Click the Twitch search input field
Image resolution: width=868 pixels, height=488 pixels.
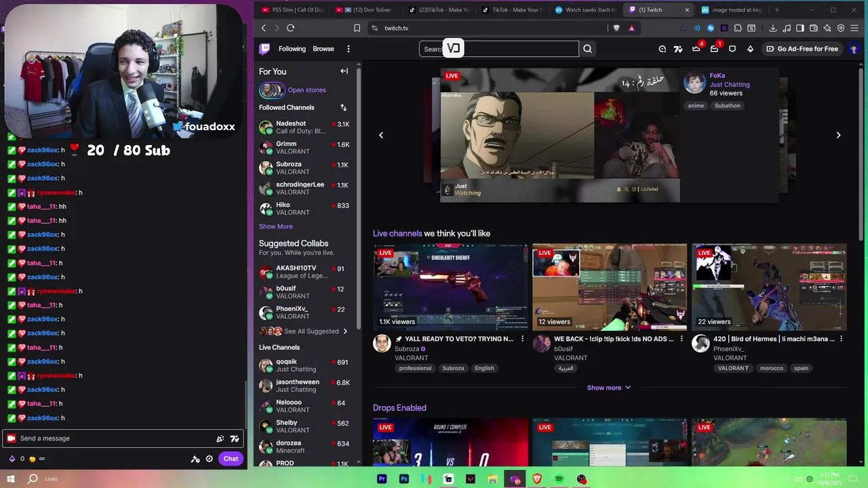click(499, 49)
